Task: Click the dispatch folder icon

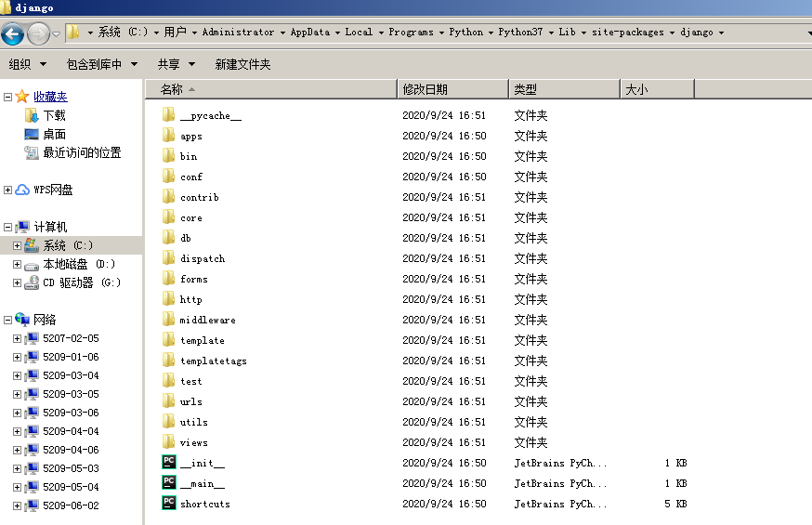Action: 168,258
